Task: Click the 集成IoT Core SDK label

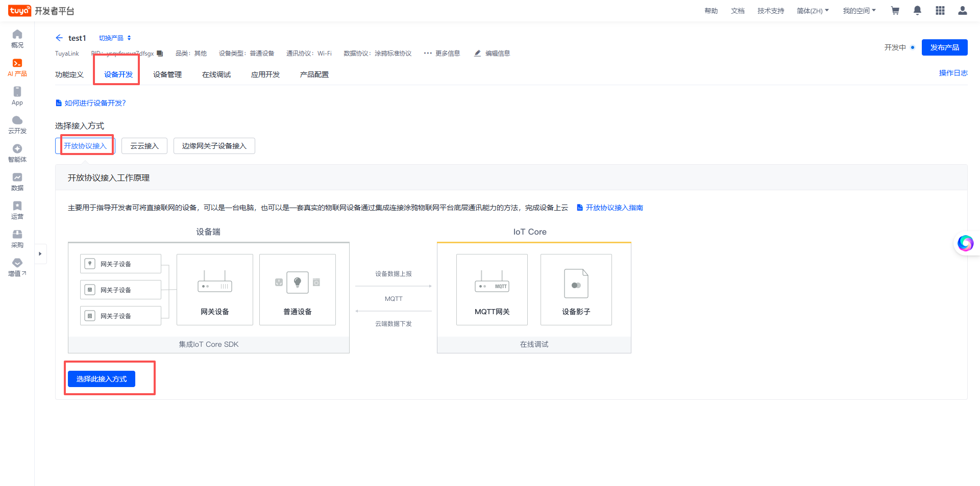Action: click(x=209, y=344)
